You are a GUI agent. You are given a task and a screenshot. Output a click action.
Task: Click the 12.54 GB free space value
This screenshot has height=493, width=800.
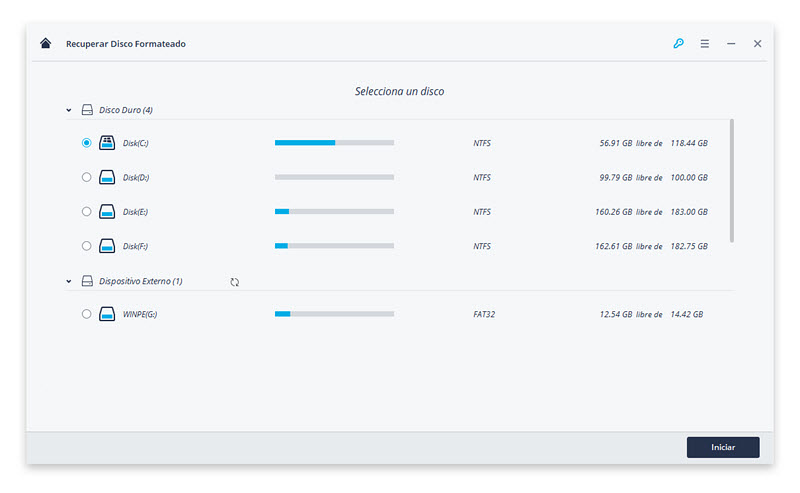(x=616, y=314)
